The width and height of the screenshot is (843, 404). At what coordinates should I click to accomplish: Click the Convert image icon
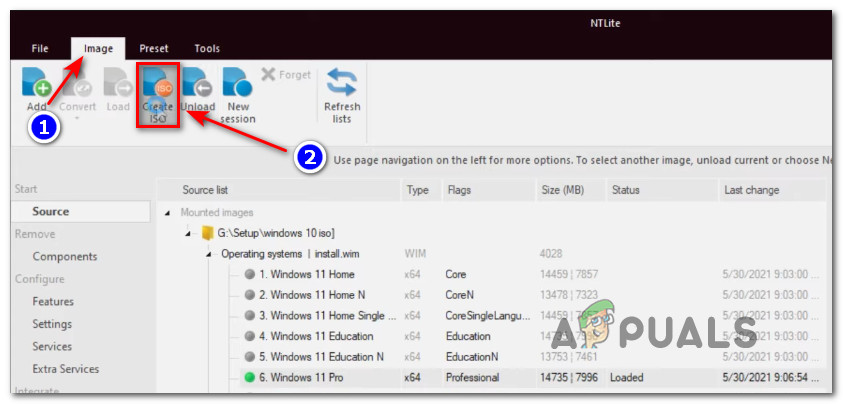click(x=77, y=82)
